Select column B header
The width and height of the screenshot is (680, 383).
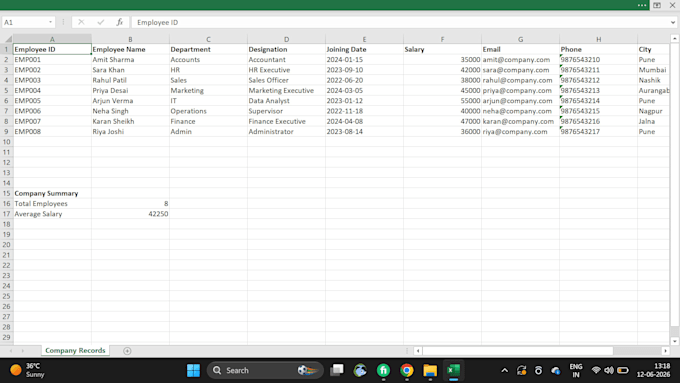tap(130, 39)
